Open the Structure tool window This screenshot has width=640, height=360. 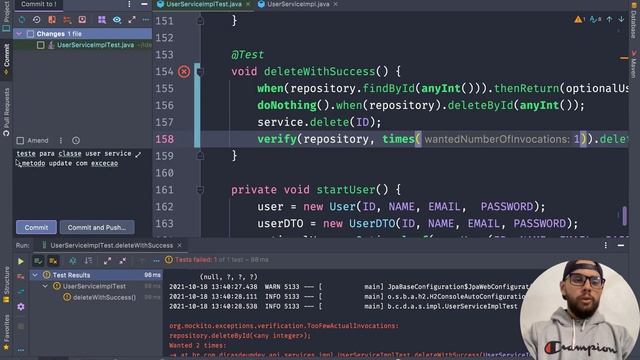6,284
